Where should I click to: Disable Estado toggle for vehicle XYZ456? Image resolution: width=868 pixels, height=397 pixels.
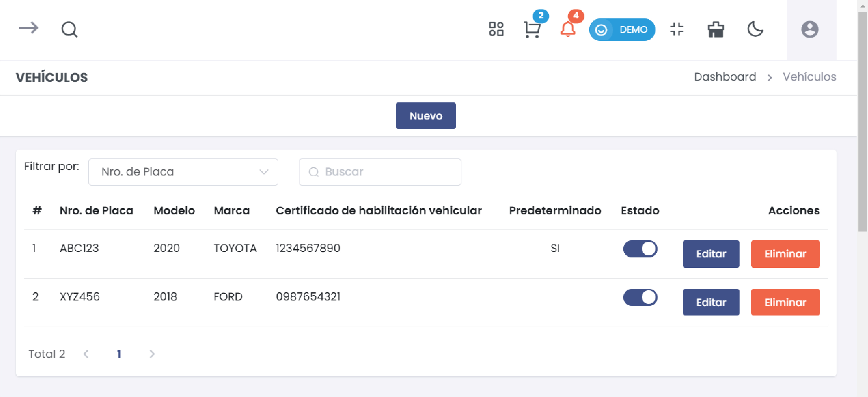pos(640,297)
